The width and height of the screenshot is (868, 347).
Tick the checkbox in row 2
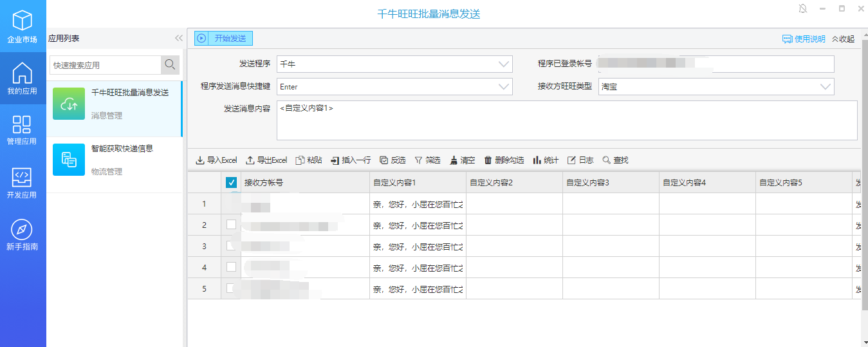tap(232, 225)
